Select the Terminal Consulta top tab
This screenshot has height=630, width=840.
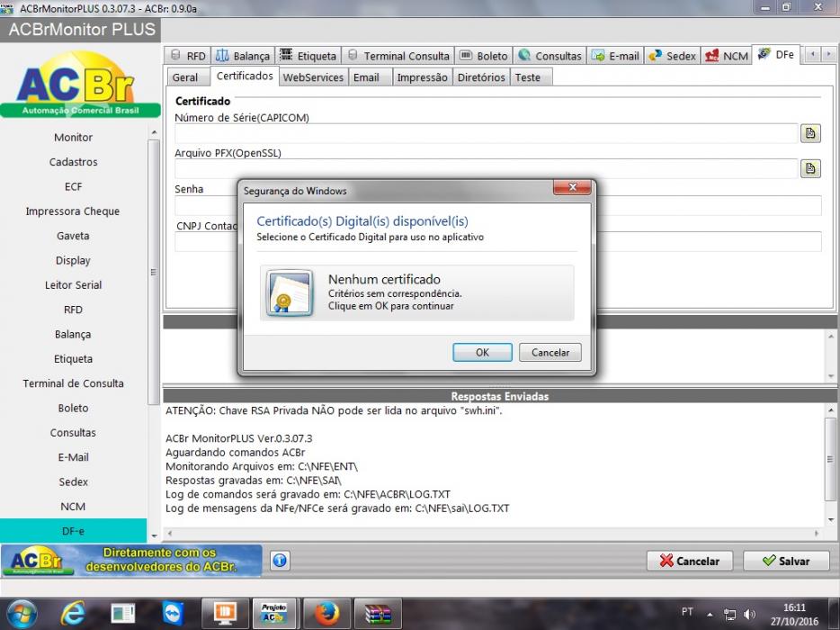point(398,56)
